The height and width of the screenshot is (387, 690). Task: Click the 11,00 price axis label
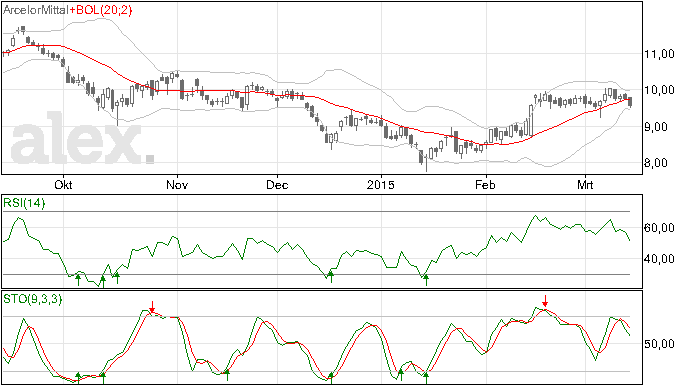tap(659, 54)
